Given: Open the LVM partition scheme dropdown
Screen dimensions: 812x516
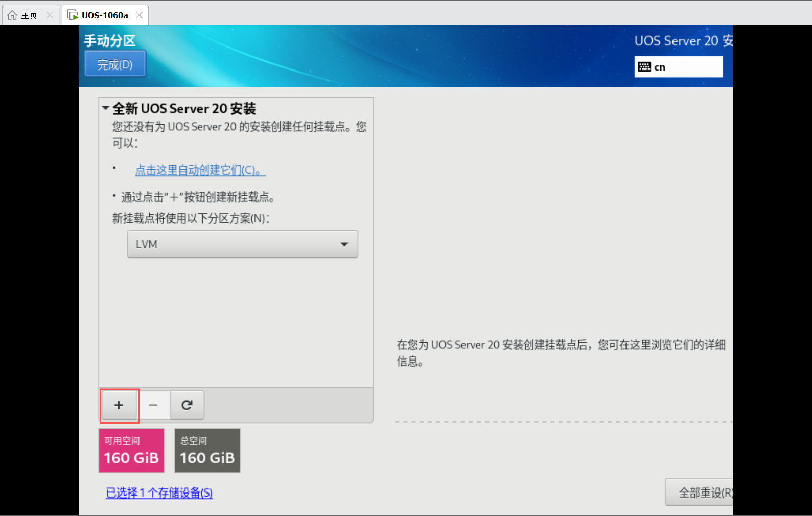Looking at the screenshot, I should (242, 244).
